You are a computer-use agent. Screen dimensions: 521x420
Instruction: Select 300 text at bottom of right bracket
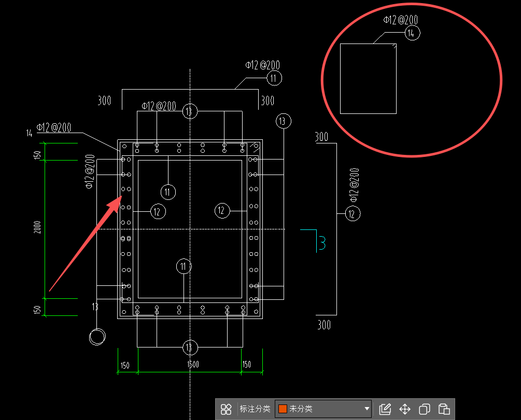point(324,325)
